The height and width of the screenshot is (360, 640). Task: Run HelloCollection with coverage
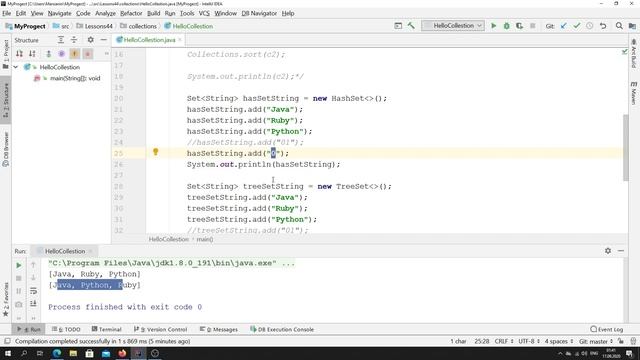coord(519,26)
